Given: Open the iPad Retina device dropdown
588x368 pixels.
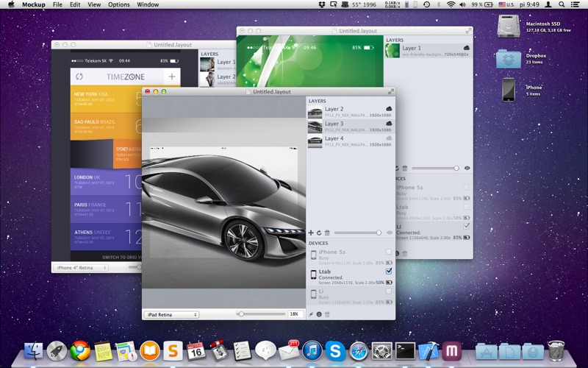Looking at the screenshot, I should click(171, 315).
